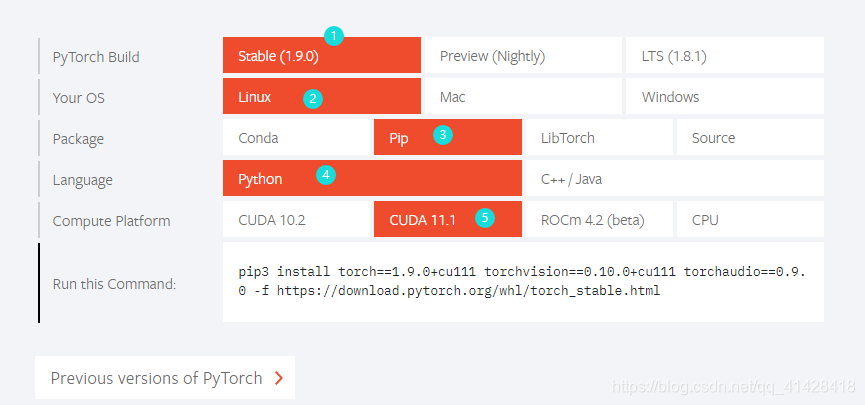Image resolution: width=865 pixels, height=405 pixels.
Task: Pick the LTS (1.8.1) build
Action: 725,55
